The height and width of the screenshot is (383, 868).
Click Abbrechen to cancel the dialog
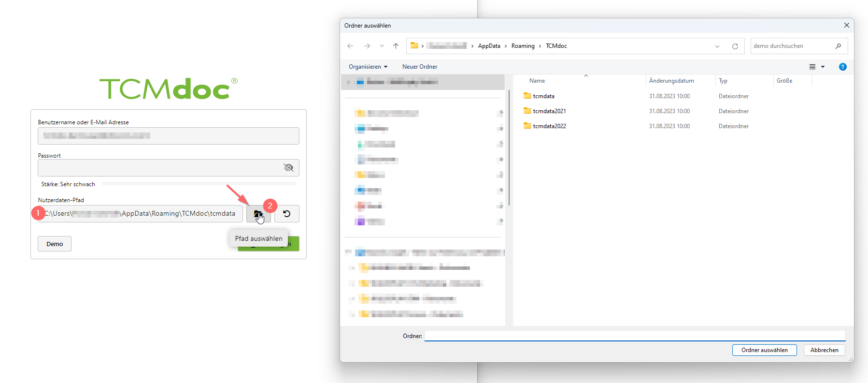tap(825, 350)
